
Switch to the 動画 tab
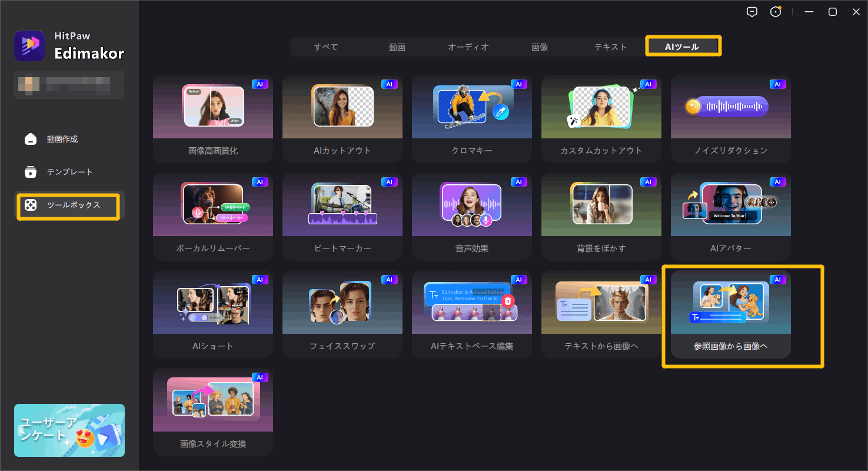397,47
